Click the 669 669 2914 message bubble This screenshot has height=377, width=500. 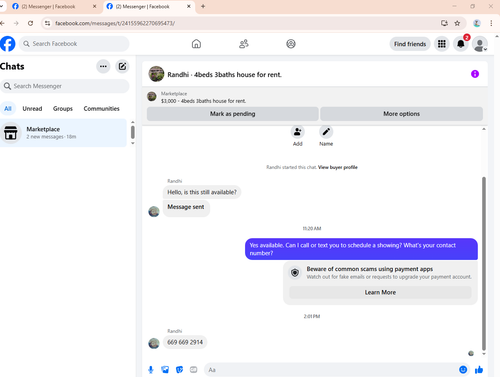185,342
